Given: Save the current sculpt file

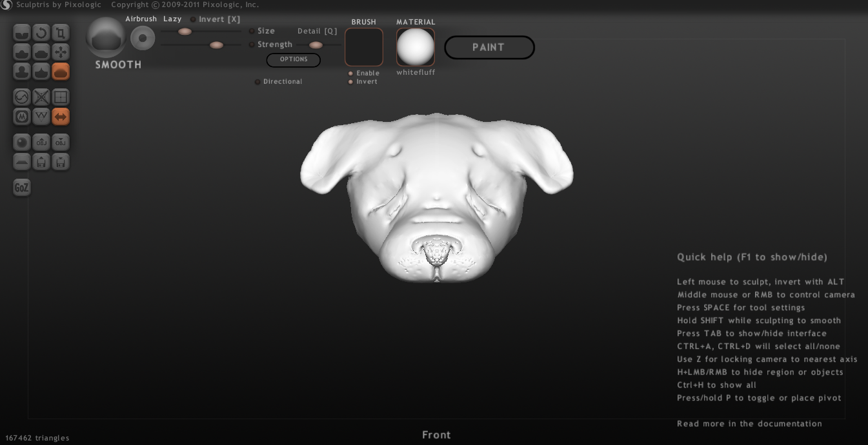Looking at the screenshot, I should [61, 162].
